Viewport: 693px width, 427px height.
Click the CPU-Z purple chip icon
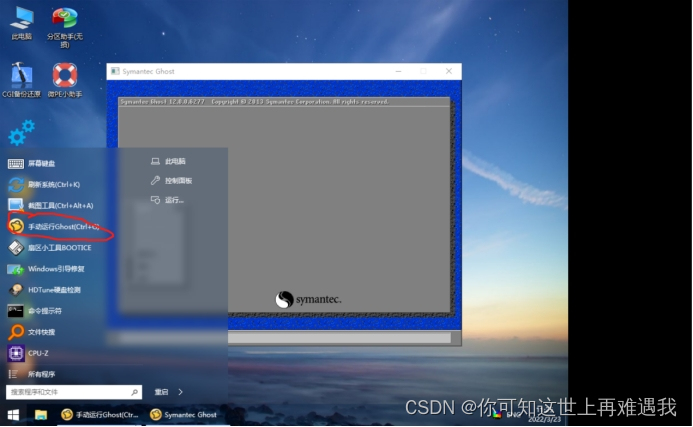[x=16, y=353]
